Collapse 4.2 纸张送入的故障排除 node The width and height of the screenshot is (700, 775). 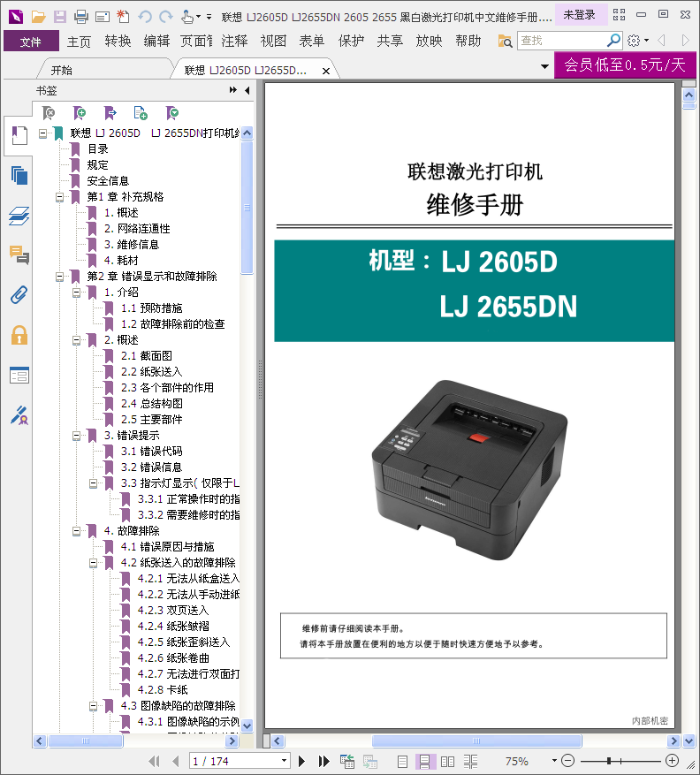pyautogui.click(x=94, y=563)
